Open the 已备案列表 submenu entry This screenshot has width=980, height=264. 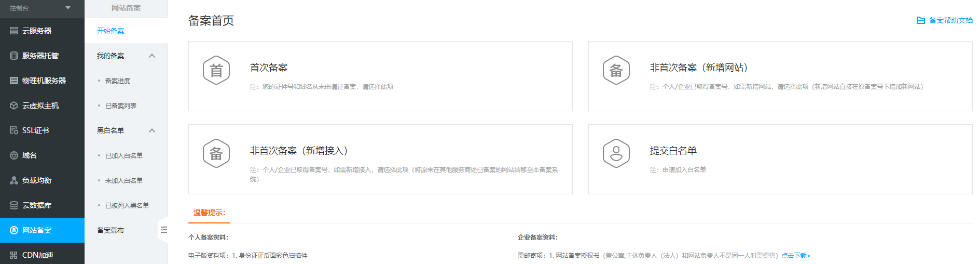click(121, 105)
